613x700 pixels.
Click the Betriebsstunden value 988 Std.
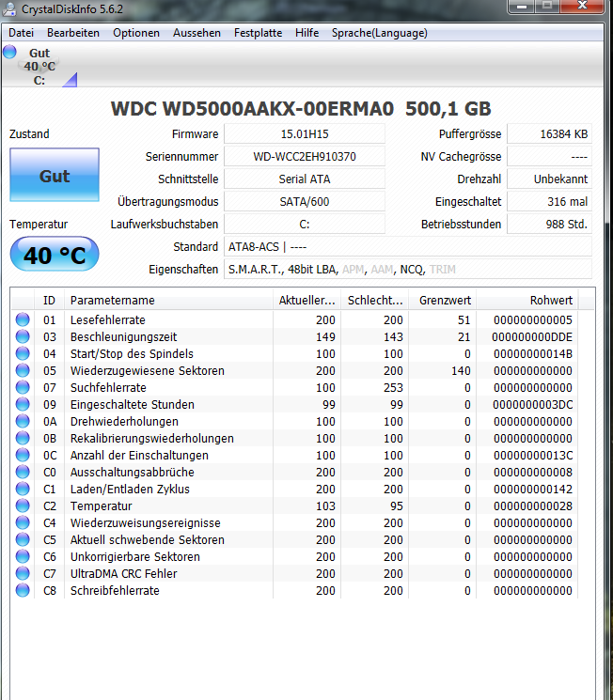550,225
